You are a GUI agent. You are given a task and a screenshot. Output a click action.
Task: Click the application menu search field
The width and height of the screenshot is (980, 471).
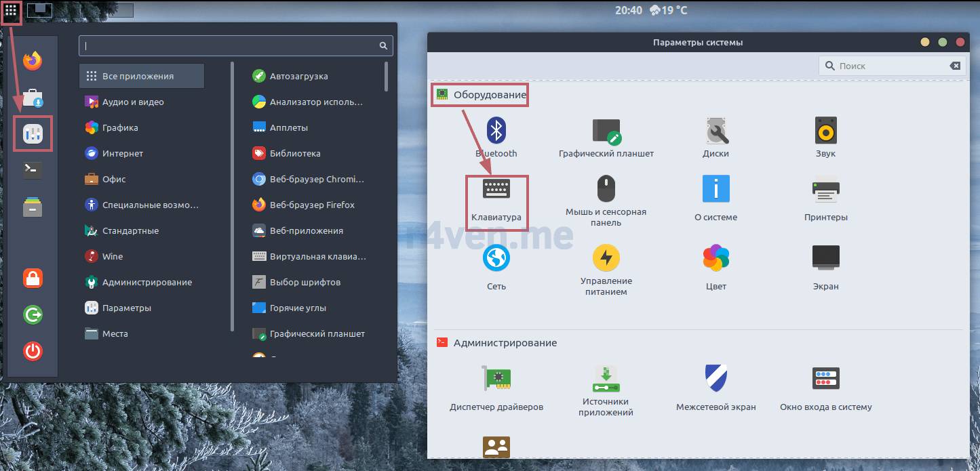231,46
